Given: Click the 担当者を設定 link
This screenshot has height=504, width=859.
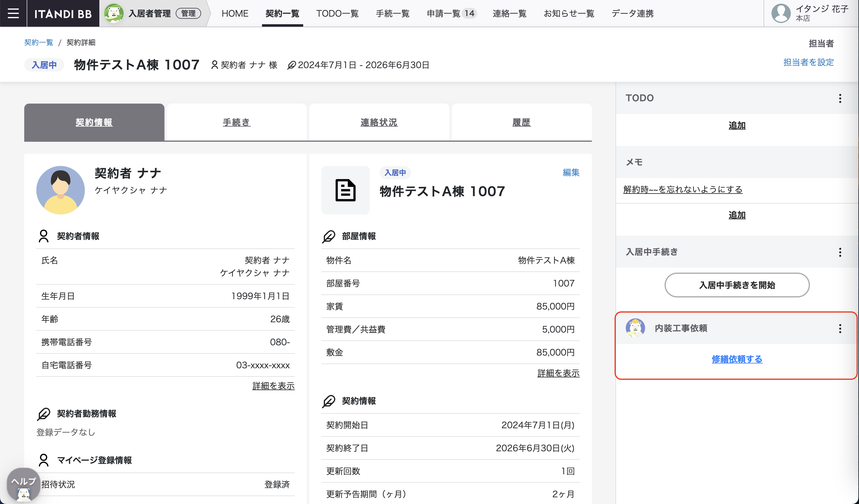Looking at the screenshot, I should [808, 62].
